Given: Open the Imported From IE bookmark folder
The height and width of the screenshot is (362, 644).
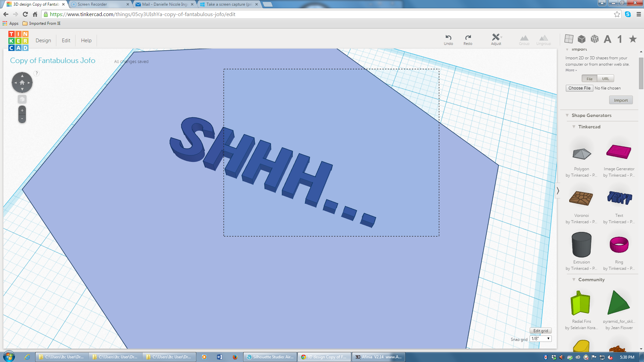Looking at the screenshot, I should (42, 23).
